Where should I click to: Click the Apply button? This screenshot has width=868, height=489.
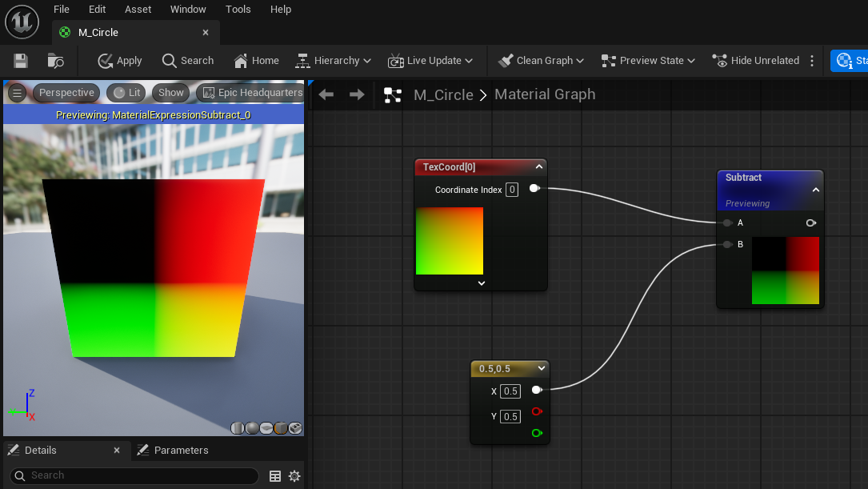119,60
